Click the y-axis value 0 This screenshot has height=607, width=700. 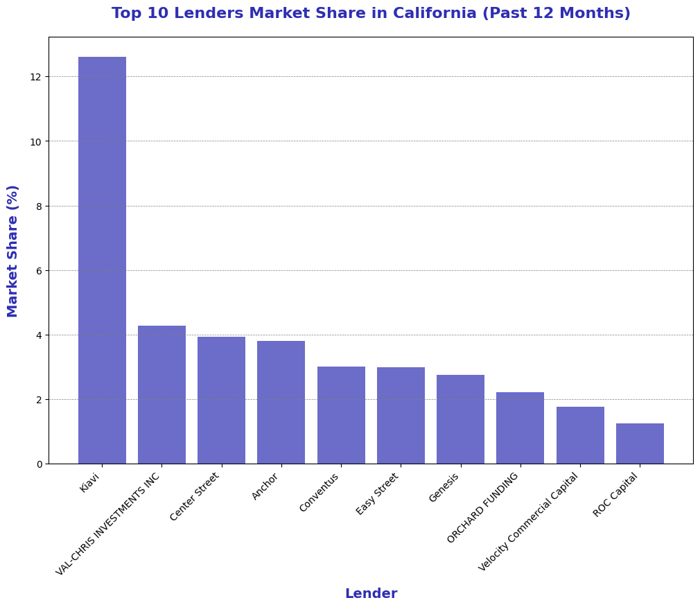(x=40, y=465)
